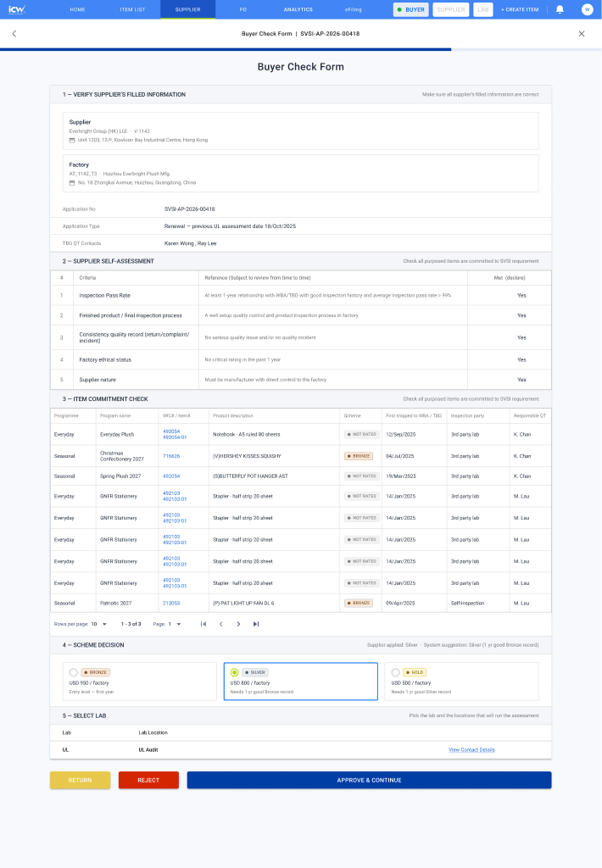The image size is (602, 868).
Task: Click the factory address building icon
Action: coord(72,183)
